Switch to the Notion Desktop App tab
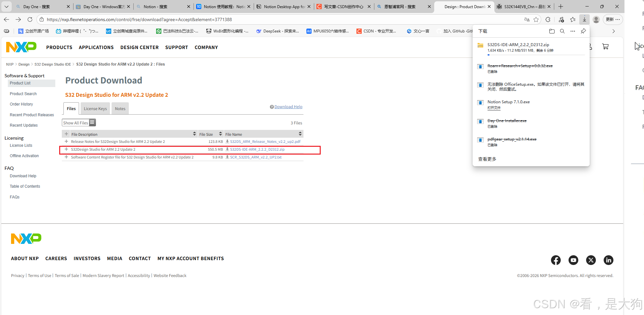Screen dimensions: 644x315 click(x=284, y=6)
